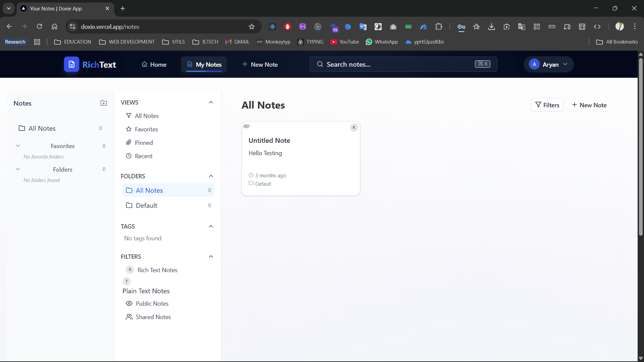Open the Filters button

point(547,105)
